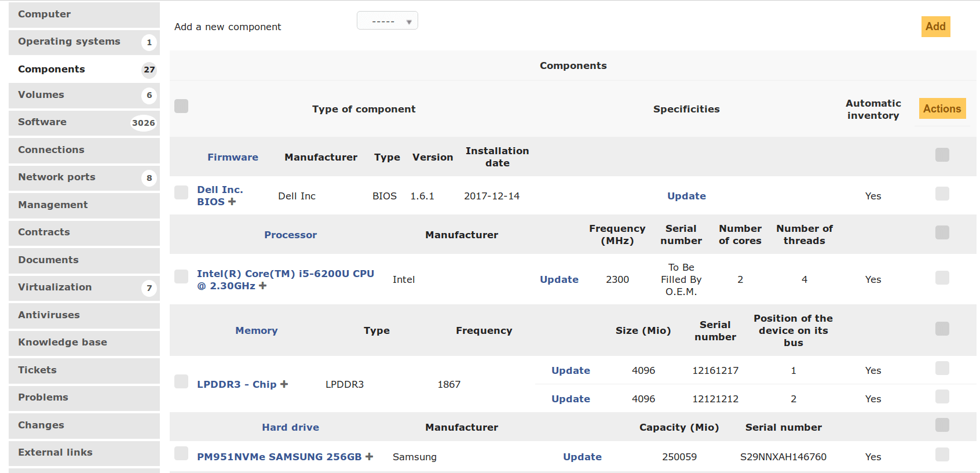Toggle the Firmware section right-side checkbox
This screenshot has height=473, width=980.
point(942,155)
